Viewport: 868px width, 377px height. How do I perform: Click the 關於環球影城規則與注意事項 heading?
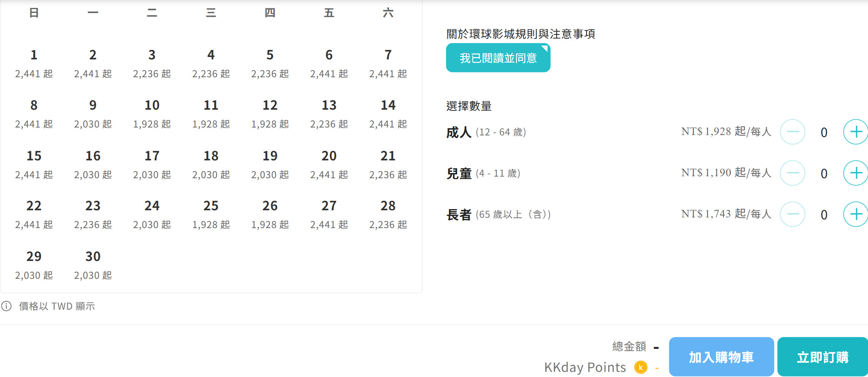coord(521,34)
